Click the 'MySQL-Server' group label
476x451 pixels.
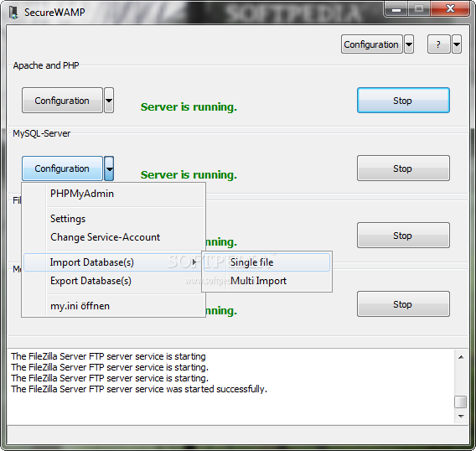(42, 133)
